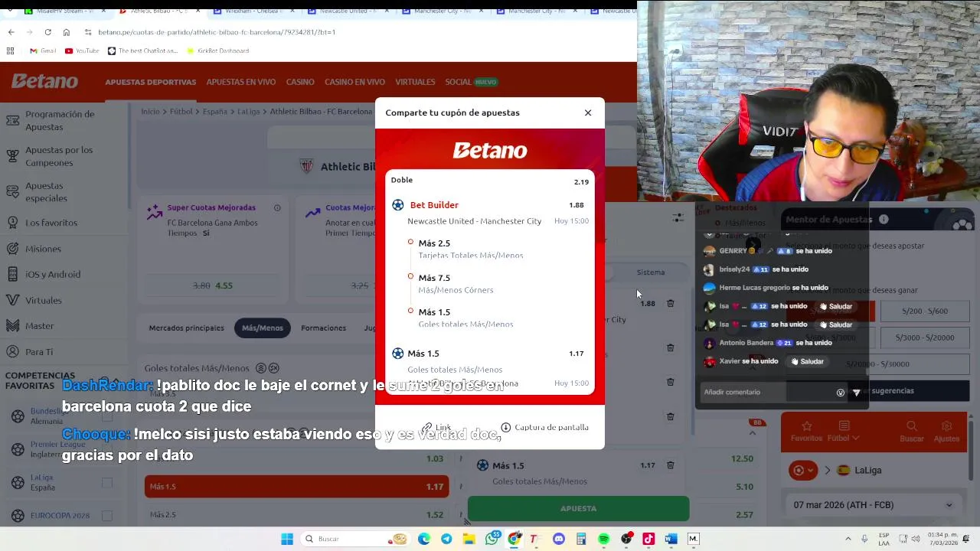Copy the coupon Link option
Viewport: 980px width, 551px height.
click(x=436, y=427)
